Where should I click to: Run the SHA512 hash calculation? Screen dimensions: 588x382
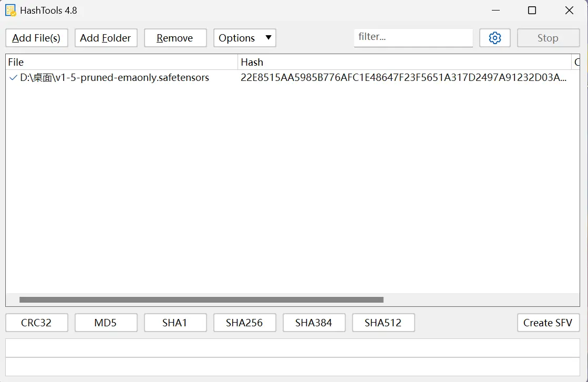coord(383,323)
